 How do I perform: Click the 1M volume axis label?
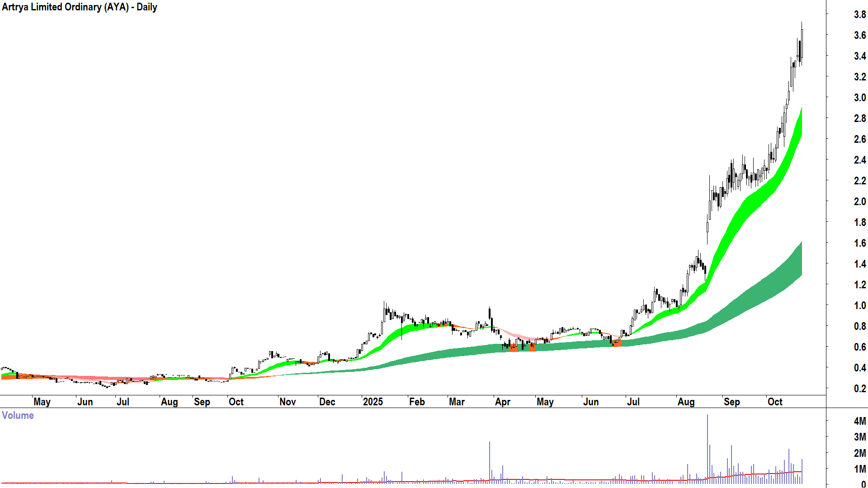click(859, 469)
